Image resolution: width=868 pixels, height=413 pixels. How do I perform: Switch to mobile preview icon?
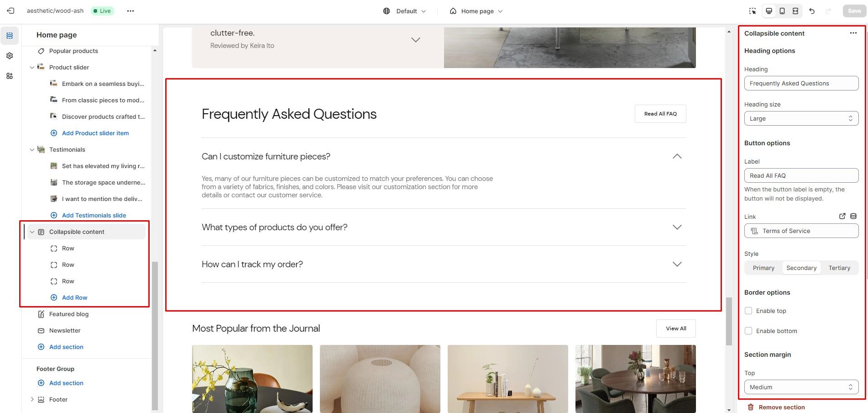pyautogui.click(x=782, y=11)
